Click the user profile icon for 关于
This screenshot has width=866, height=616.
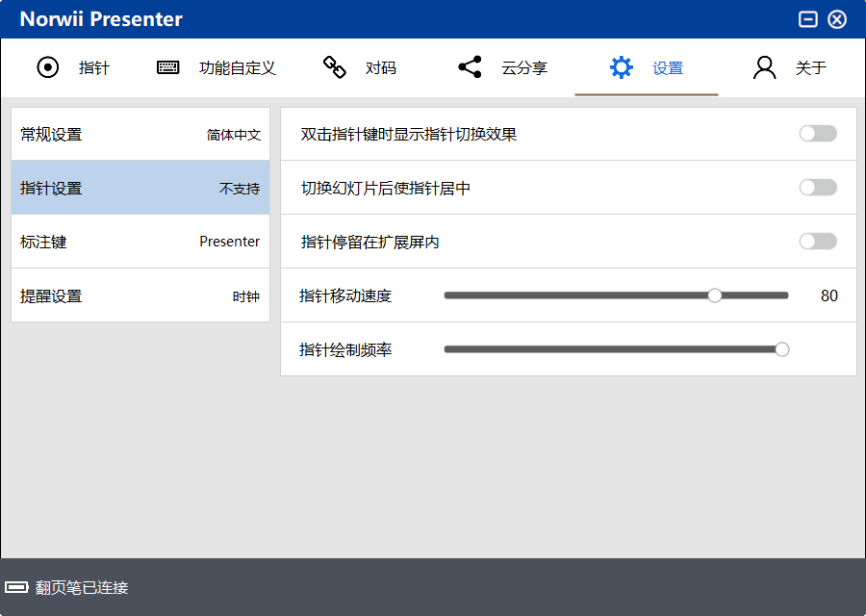pos(765,67)
